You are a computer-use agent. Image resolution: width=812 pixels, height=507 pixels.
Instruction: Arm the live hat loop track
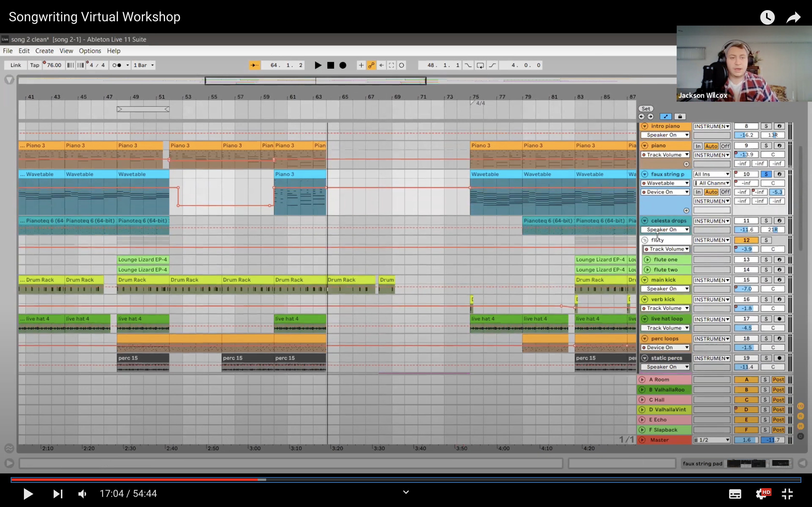[779, 319]
